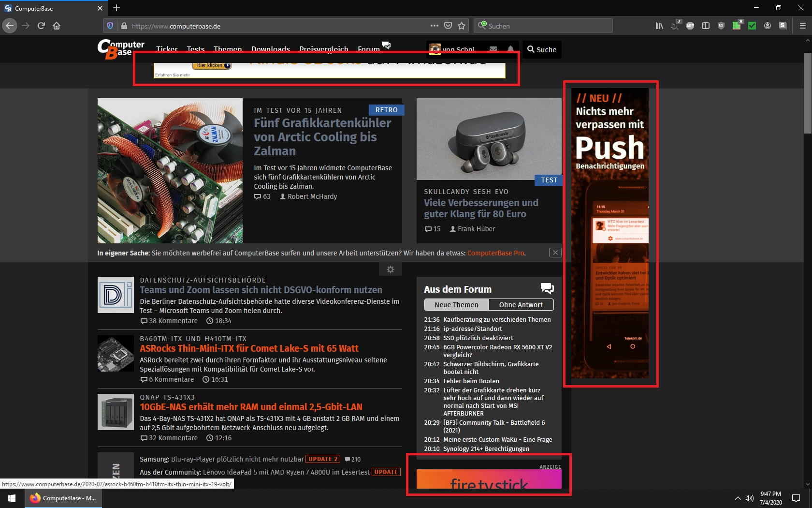The width and height of the screenshot is (812, 508).
Task: Open the Windows notification center
Action: coord(796,498)
